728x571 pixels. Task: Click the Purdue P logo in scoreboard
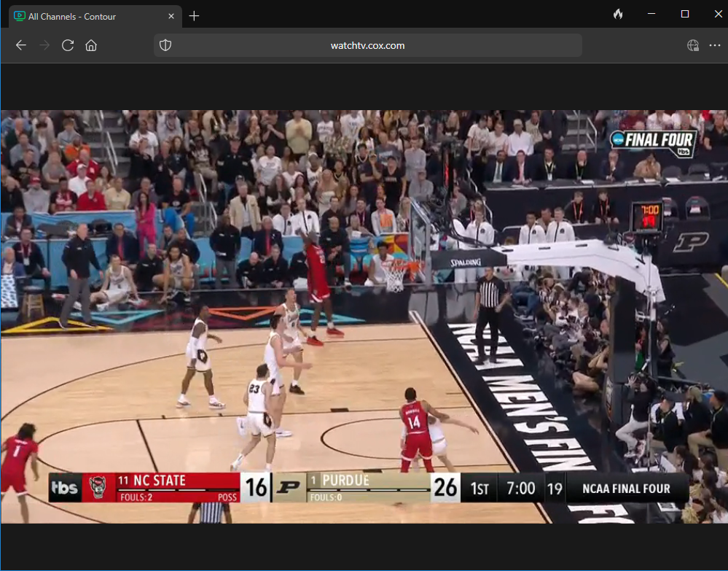click(289, 487)
